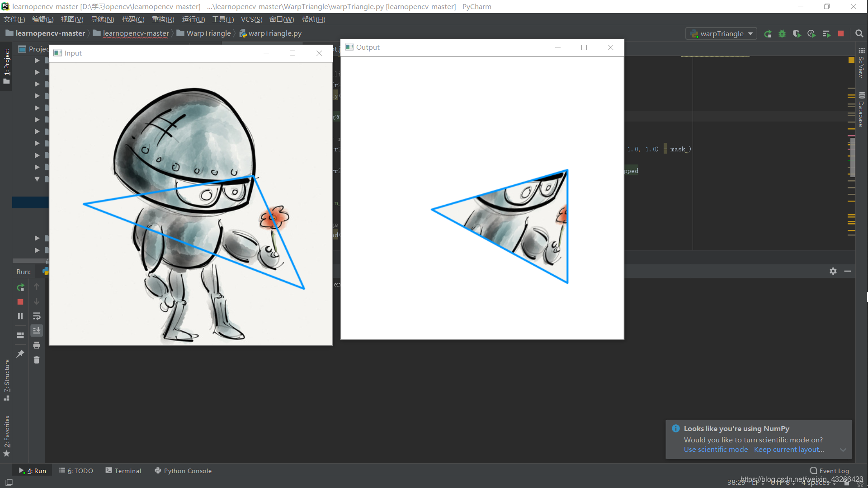Open the Event Log
868x488 pixels.
[x=830, y=470]
